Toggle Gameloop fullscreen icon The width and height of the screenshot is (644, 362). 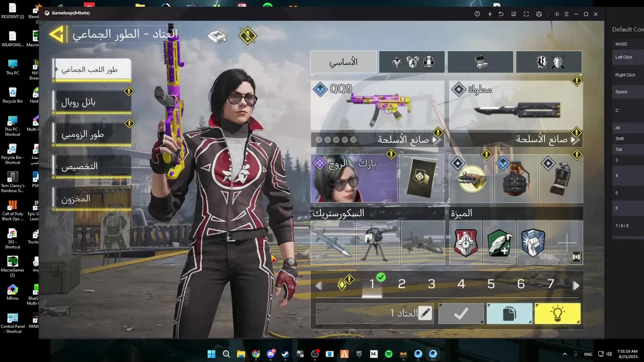click(526, 14)
